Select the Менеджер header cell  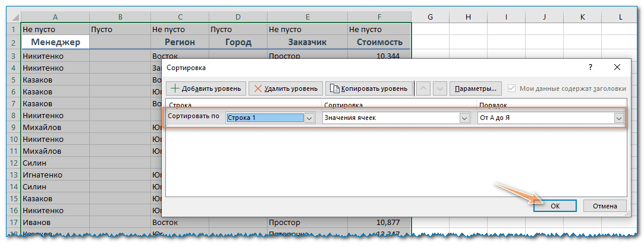55,42
